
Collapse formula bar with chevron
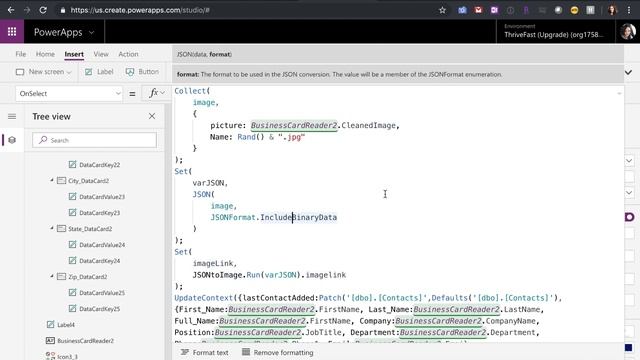pos(629,72)
